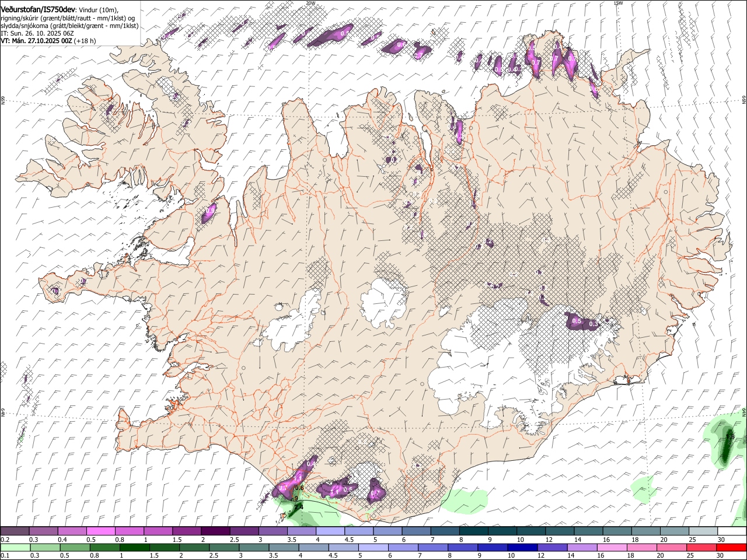
Task: Pick the darkest purple 2 swatch, upper legend row
Action: coord(215,531)
